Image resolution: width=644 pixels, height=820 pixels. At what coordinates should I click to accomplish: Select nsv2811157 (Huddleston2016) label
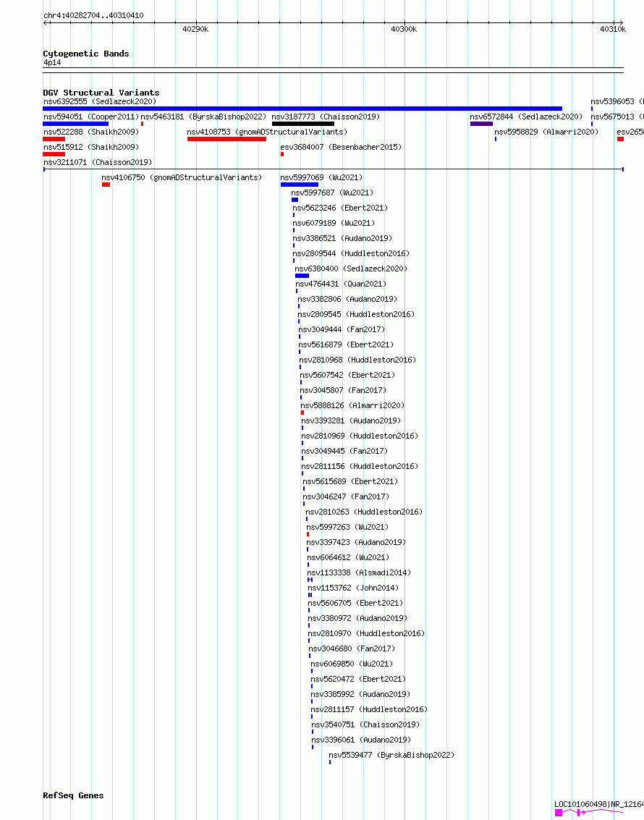pos(370,708)
